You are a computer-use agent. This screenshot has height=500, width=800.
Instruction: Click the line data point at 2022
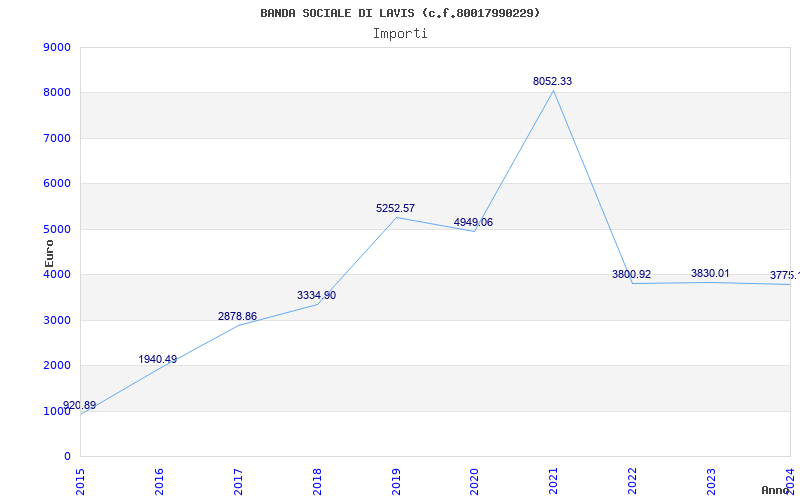[633, 284]
